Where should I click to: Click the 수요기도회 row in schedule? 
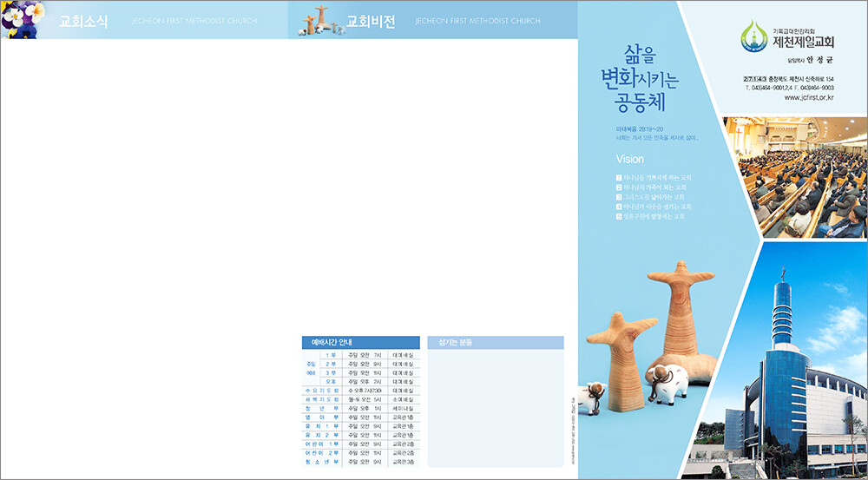tap(361, 391)
